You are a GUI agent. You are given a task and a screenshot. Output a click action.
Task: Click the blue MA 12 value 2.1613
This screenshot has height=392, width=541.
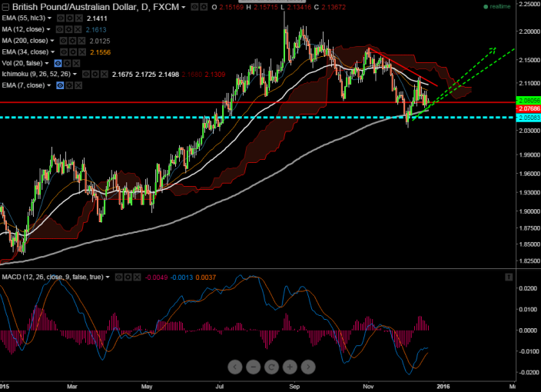coord(96,30)
